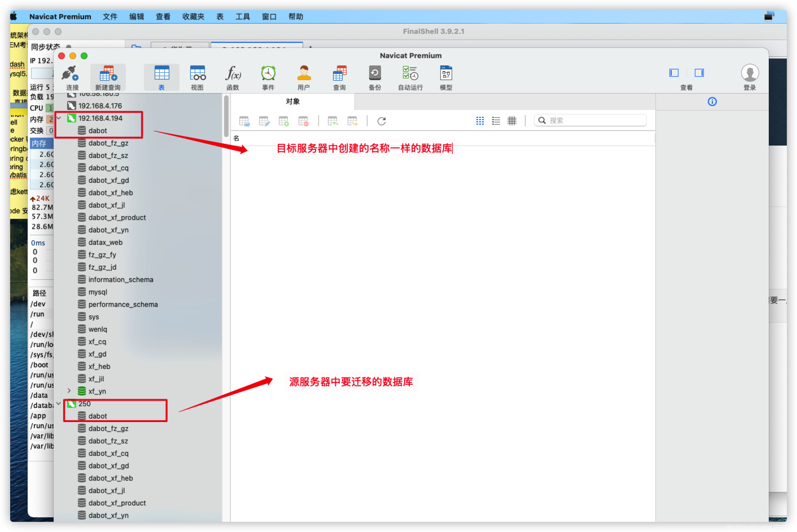797x532 pixels.
Task: Open the Function (函数) toolbar icon
Action: click(x=233, y=78)
